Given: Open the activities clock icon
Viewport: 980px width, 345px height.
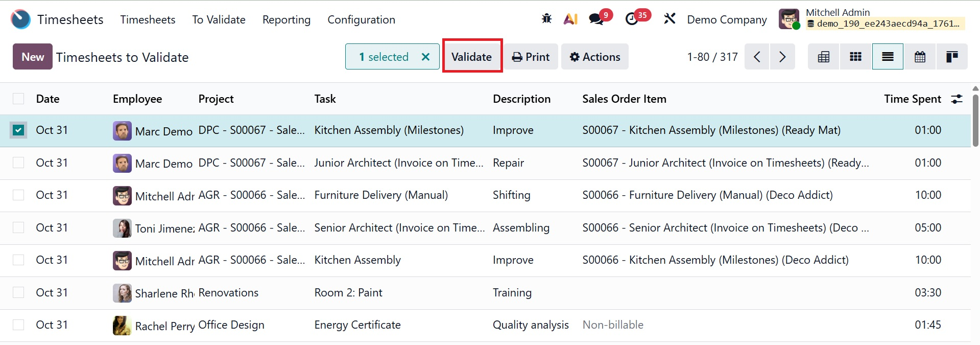Looking at the screenshot, I should [632, 19].
